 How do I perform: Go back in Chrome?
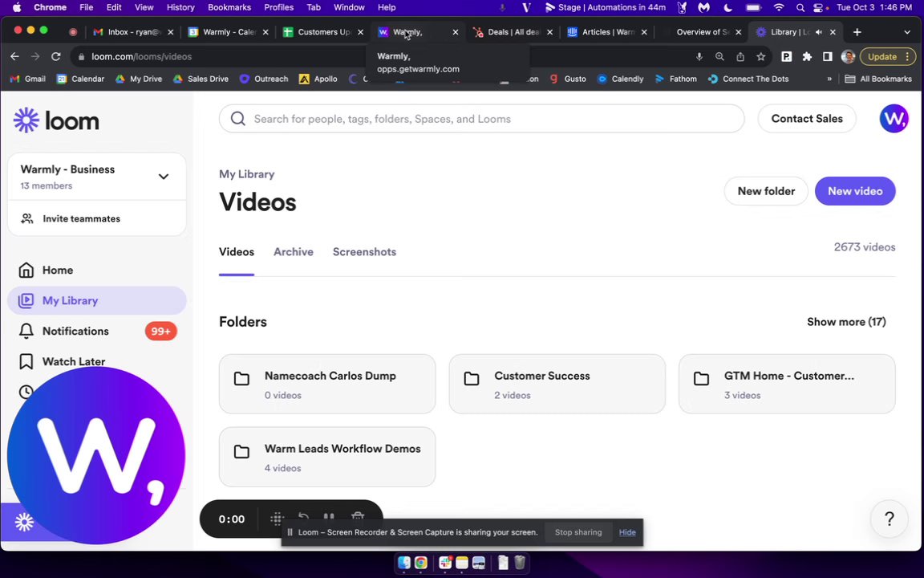click(x=14, y=57)
